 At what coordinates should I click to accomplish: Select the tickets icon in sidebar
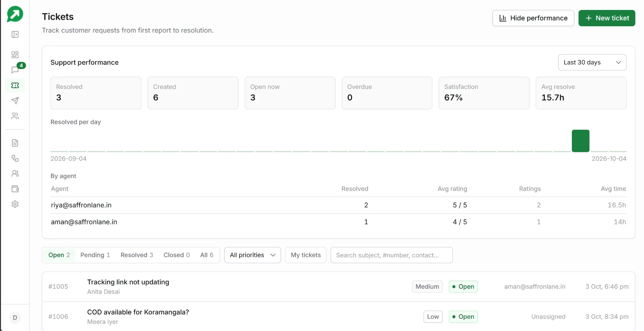point(15,85)
